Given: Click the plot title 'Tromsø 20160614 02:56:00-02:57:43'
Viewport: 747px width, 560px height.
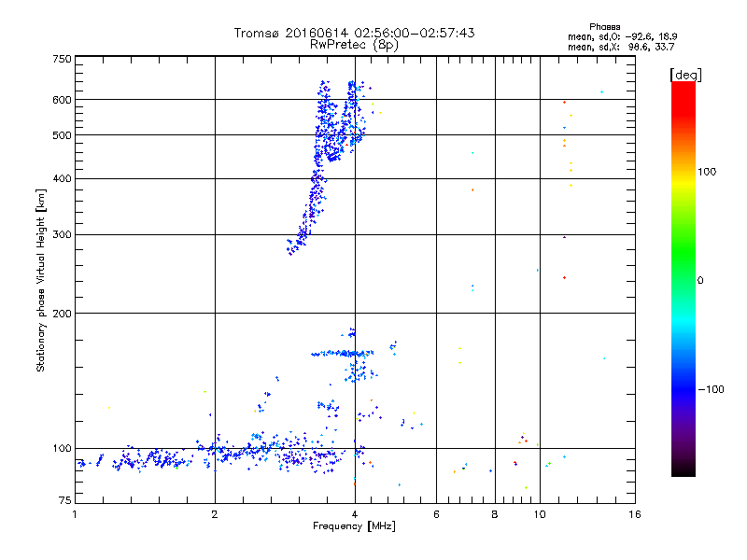Looking at the screenshot, I should (x=355, y=33).
